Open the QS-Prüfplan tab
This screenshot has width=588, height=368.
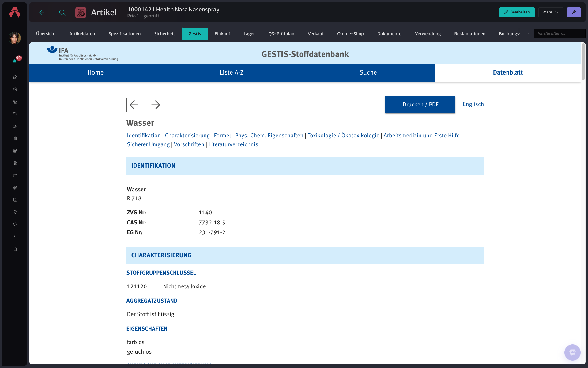(281, 34)
